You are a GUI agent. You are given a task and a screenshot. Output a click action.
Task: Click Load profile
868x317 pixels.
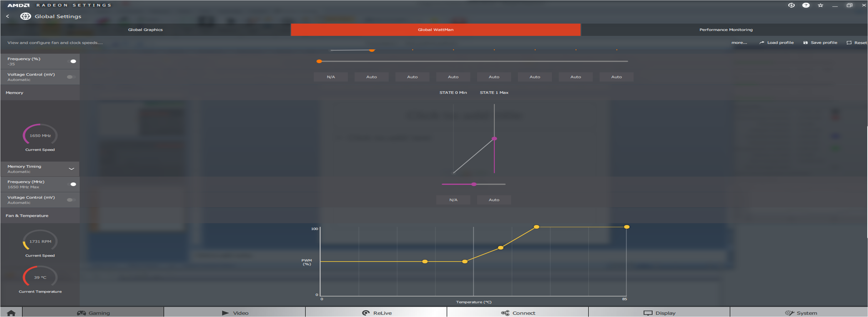[776, 42]
